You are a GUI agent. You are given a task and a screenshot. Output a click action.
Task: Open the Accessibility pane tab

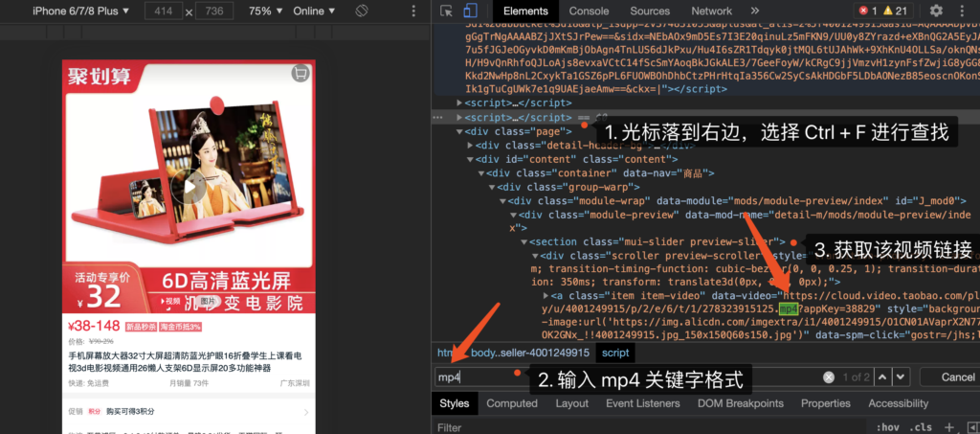[x=898, y=403]
